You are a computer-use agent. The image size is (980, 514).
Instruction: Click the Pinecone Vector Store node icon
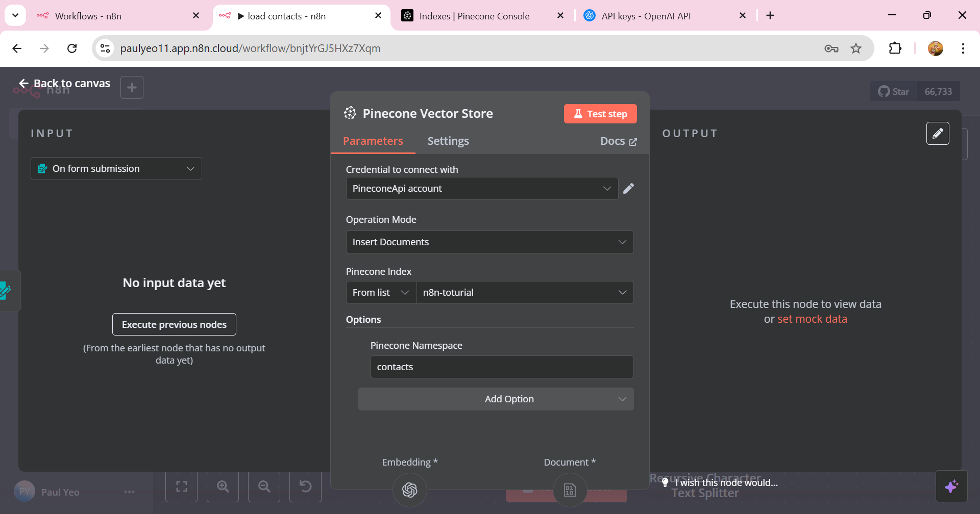[350, 113]
